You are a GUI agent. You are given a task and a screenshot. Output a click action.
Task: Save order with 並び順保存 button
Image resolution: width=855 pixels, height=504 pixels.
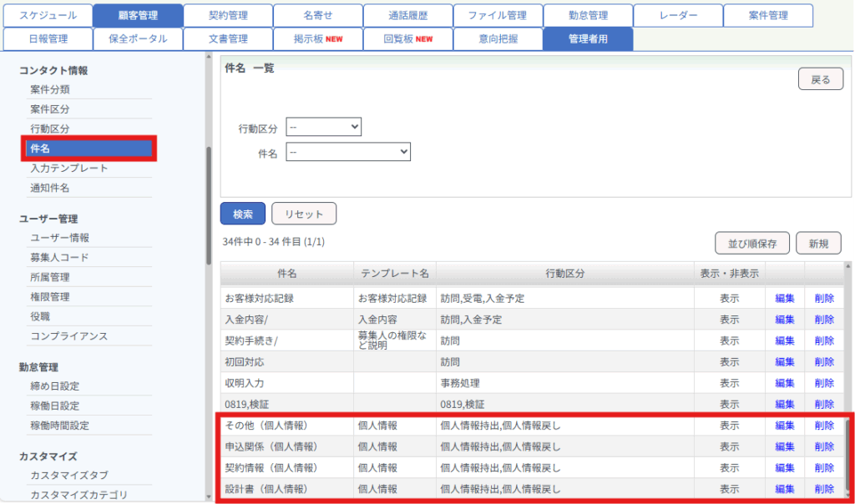(752, 244)
